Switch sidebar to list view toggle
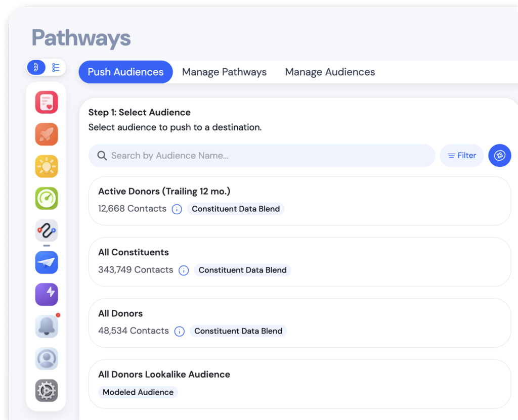Viewport: 518px width, 420px height. pyautogui.click(x=56, y=67)
